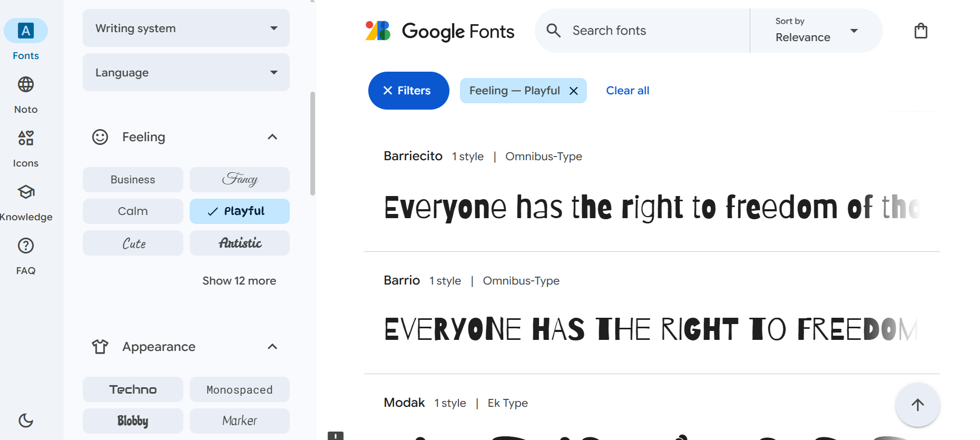The height and width of the screenshot is (440, 980).
Task: Open the Noto section from sidebar
Action: (x=25, y=84)
